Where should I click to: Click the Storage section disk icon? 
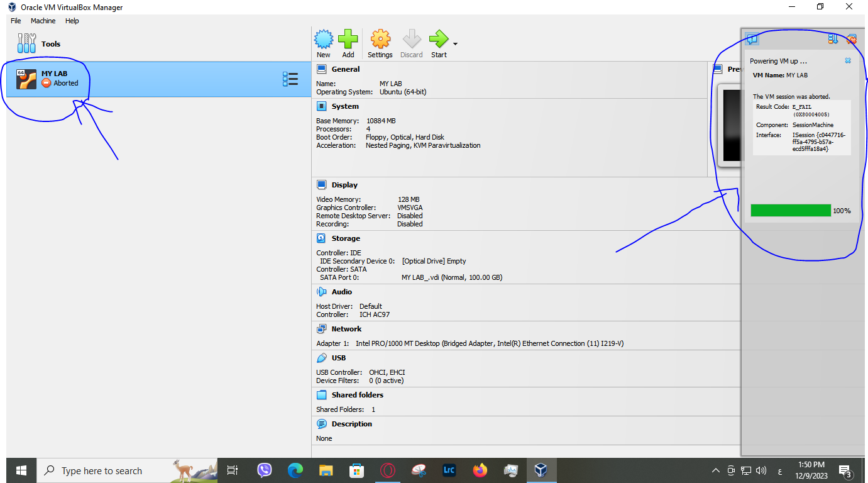[x=322, y=238]
